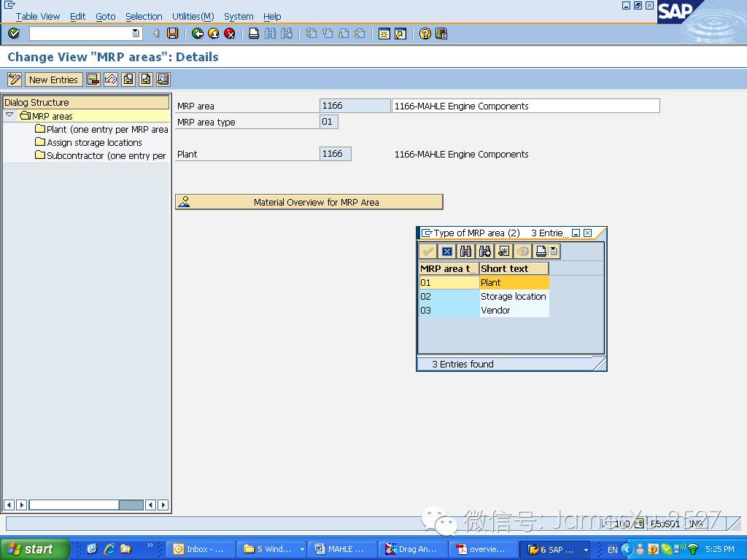This screenshot has height=560, width=747.
Task: Click the Find binoculars icon in main toolbar
Action: pos(270,34)
